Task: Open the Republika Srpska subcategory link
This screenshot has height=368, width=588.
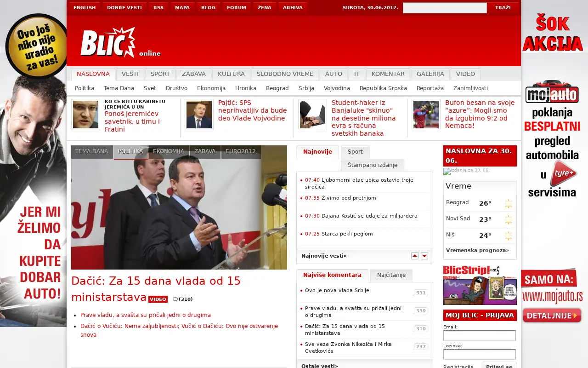Action: coord(383,88)
